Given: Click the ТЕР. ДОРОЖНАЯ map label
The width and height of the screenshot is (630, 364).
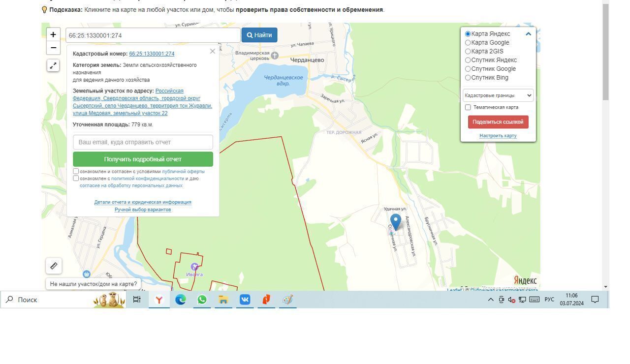Looking at the screenshot, I should coord(344,132).
